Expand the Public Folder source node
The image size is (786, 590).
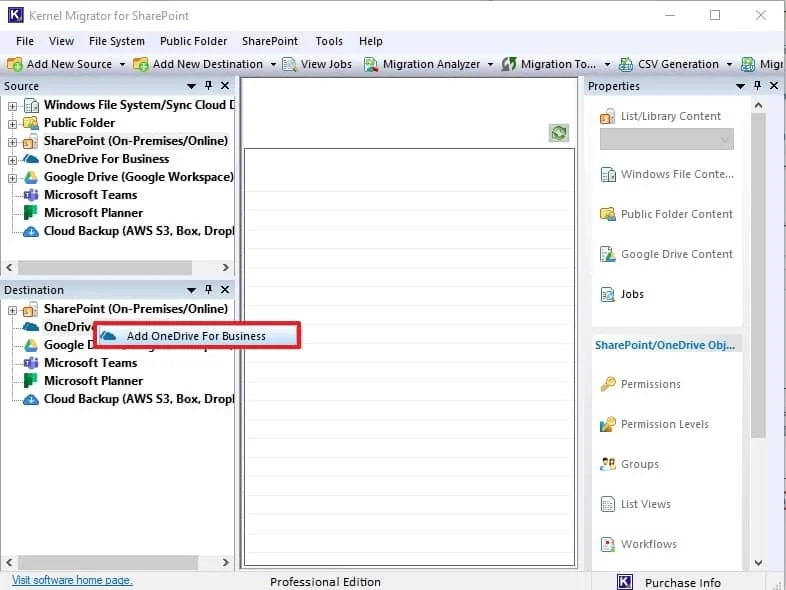(13, 124)
